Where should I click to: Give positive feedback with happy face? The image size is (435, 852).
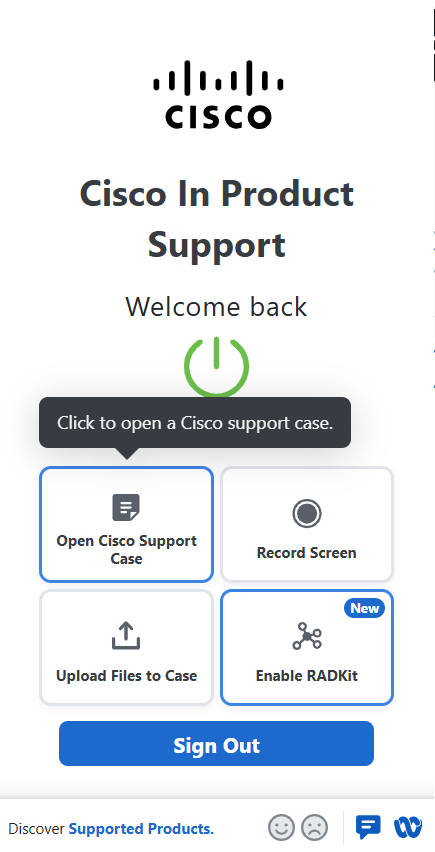tap(281, 828)
